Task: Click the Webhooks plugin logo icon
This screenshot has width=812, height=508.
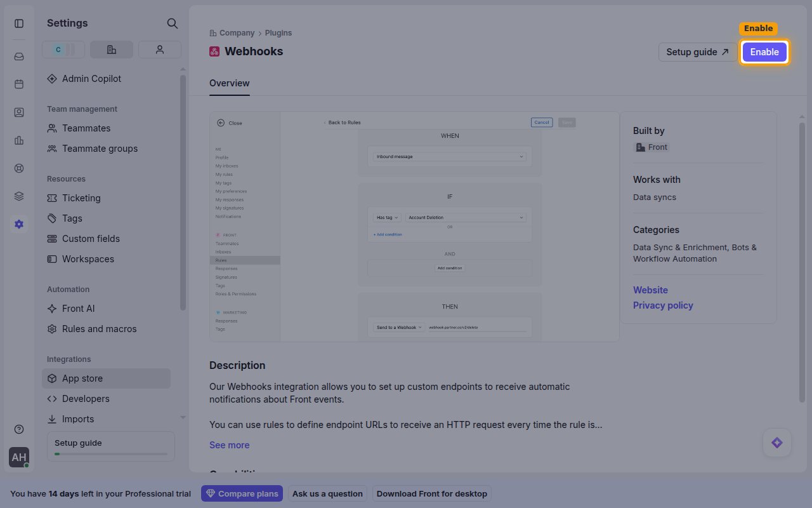Action: [214, 51]
